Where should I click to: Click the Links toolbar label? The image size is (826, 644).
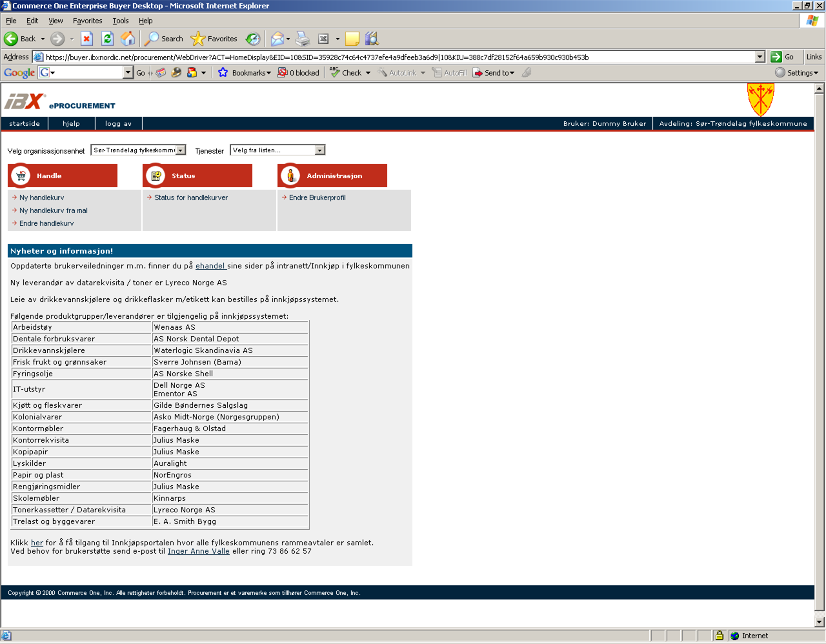coord(814,57)
